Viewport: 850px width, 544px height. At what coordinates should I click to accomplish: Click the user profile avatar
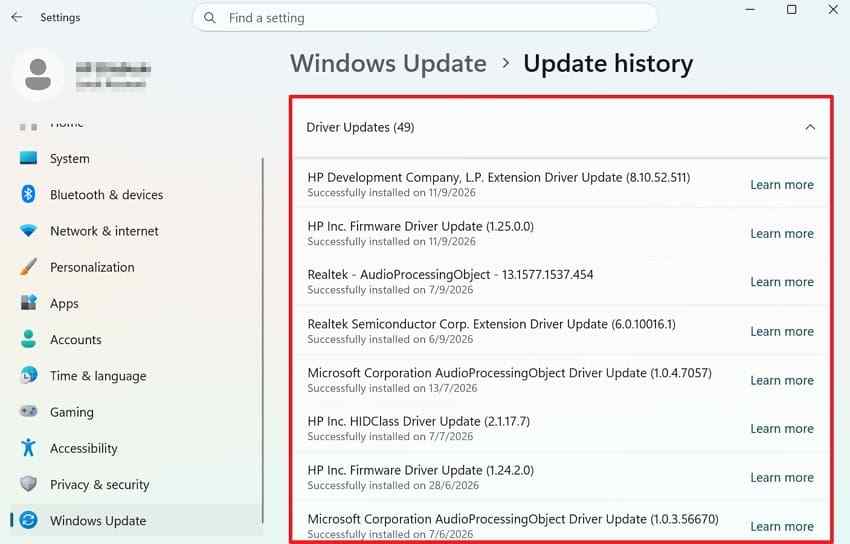[x=38, y=74]
